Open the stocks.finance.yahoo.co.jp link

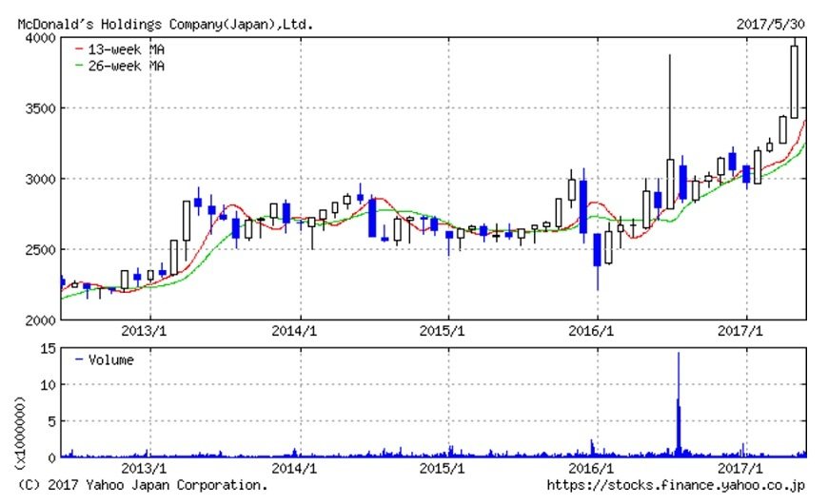677,485
